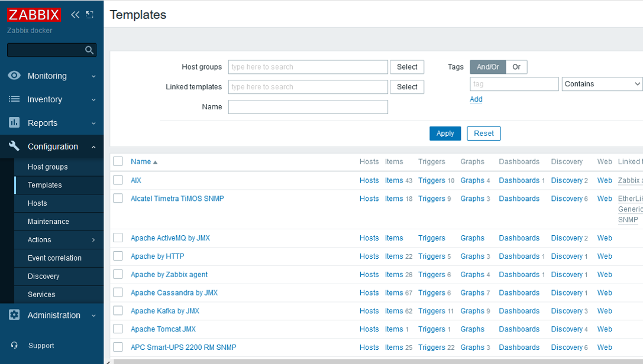643x364 pixels.
Task: Open Dashboards of Apache by Zabbix agent
Action: (519, 274)
